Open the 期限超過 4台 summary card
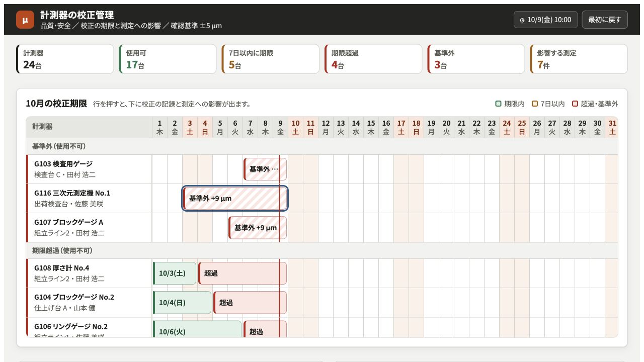Viewport: 644px width, 362px height. [373, 59]
